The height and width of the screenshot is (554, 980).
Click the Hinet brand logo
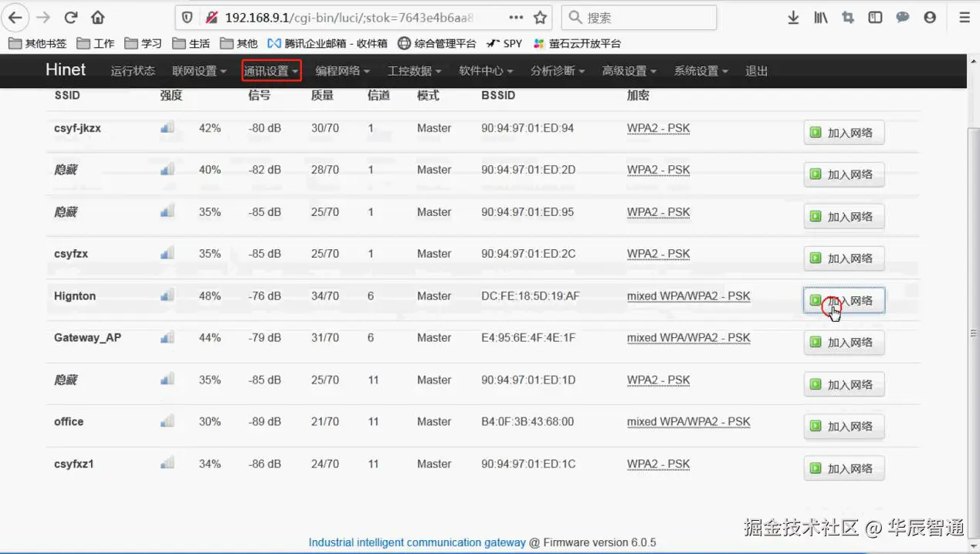pyautogui.click(x=66, y=69)
